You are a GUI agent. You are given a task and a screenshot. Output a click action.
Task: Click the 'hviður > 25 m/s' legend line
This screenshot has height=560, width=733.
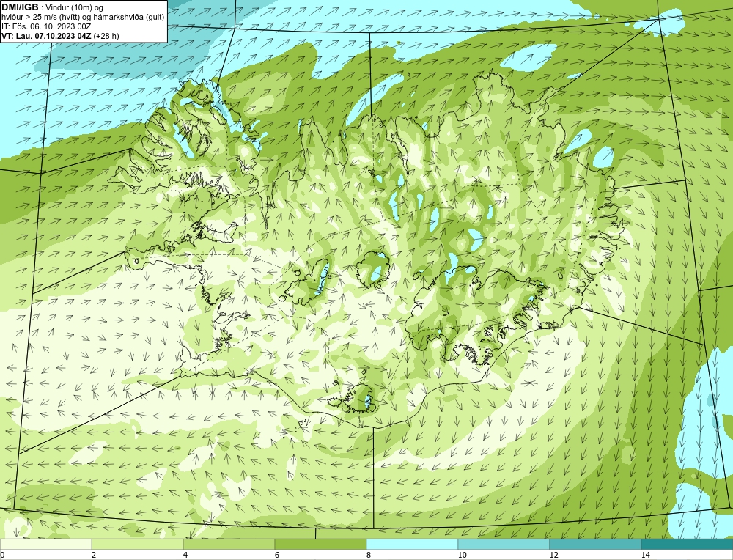pyautogui.click(x=83, y=18)
